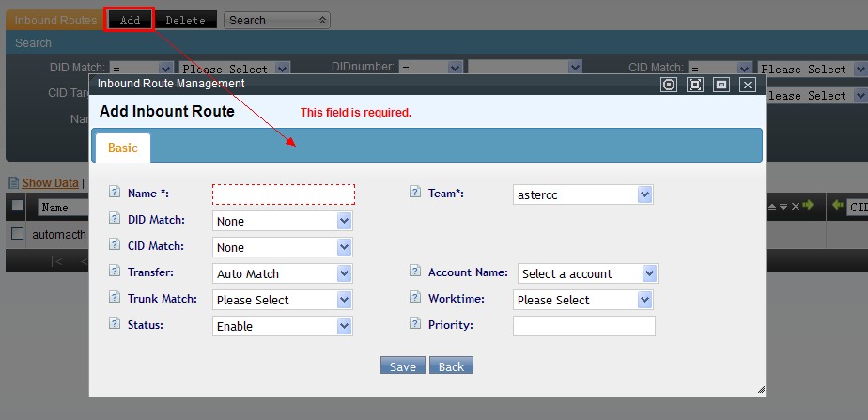Switch to the Basic tab
The height and width of the screenshot is (420, 868).
tap(122, 148)
